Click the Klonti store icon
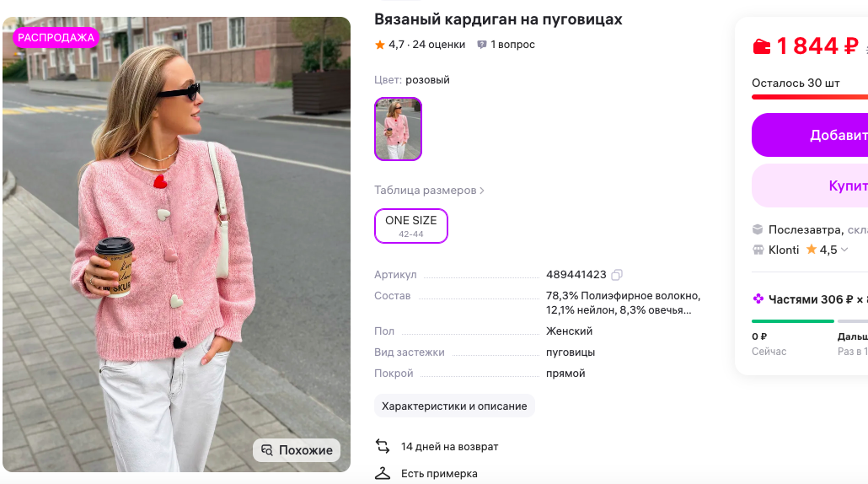The width and height of the screenshot is (868, 484). tap(758, 250)
